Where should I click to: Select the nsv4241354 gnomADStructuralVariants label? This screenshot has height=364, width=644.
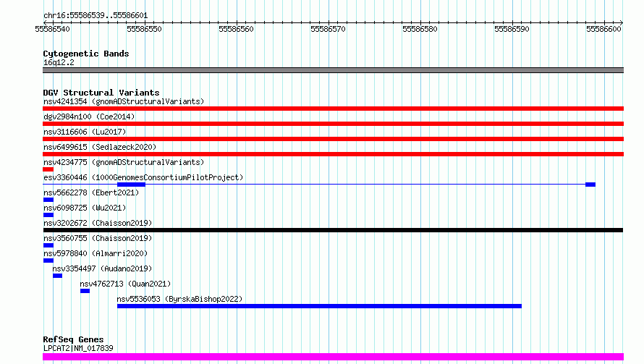124,101
